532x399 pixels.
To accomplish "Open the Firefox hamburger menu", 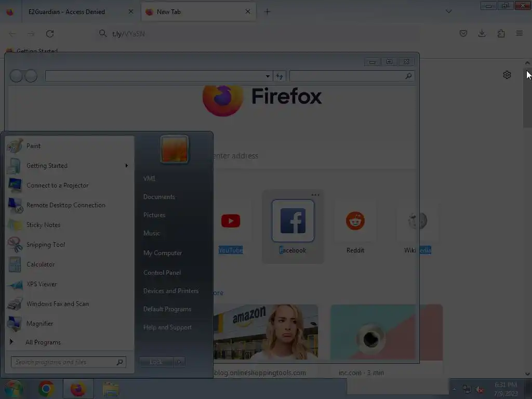I will (x=520, y=33).
